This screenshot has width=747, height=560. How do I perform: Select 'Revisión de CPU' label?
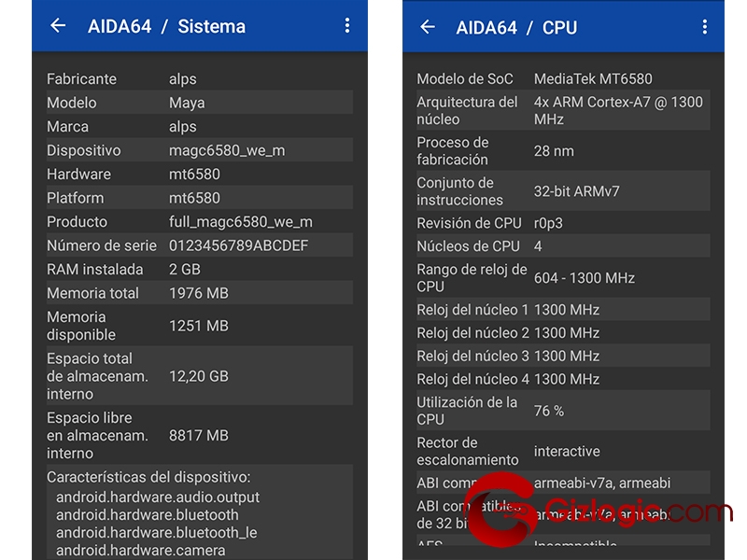tap(469, 223)
